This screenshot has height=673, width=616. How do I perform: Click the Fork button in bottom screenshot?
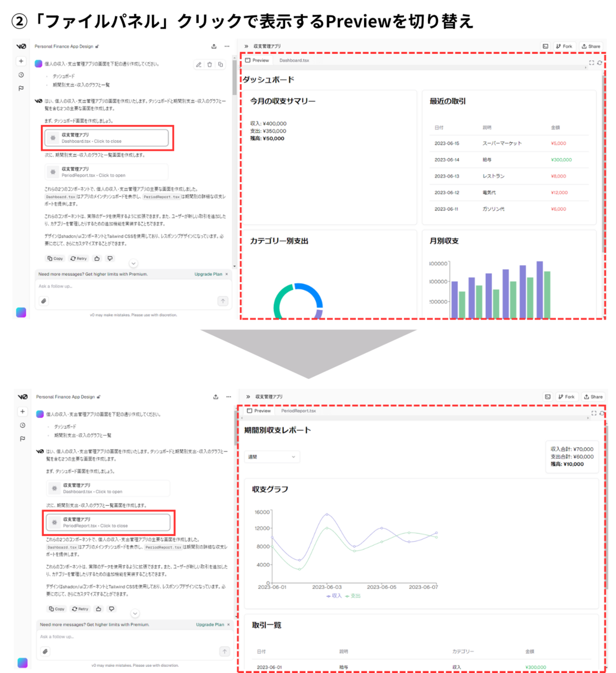[x=567, y=397]
